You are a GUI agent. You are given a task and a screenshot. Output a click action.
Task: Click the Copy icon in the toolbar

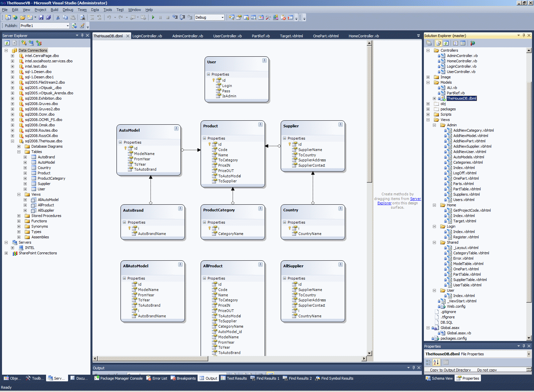click(65, 17)
